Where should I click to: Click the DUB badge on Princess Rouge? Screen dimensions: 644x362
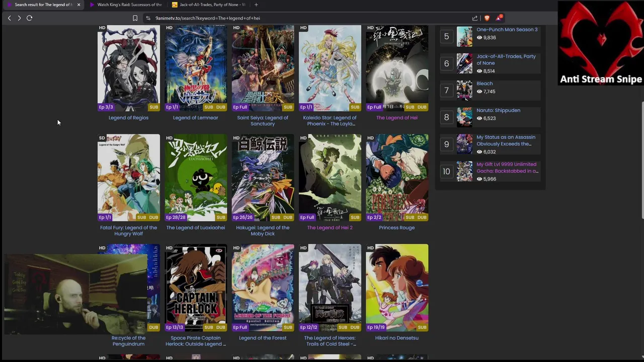point(422,217)
